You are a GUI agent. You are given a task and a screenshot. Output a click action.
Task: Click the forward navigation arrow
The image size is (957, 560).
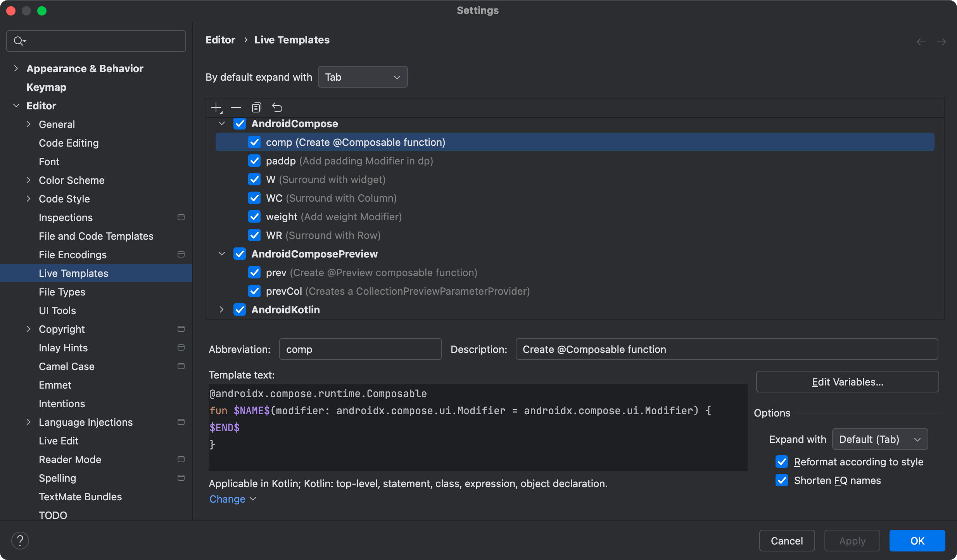941,41
